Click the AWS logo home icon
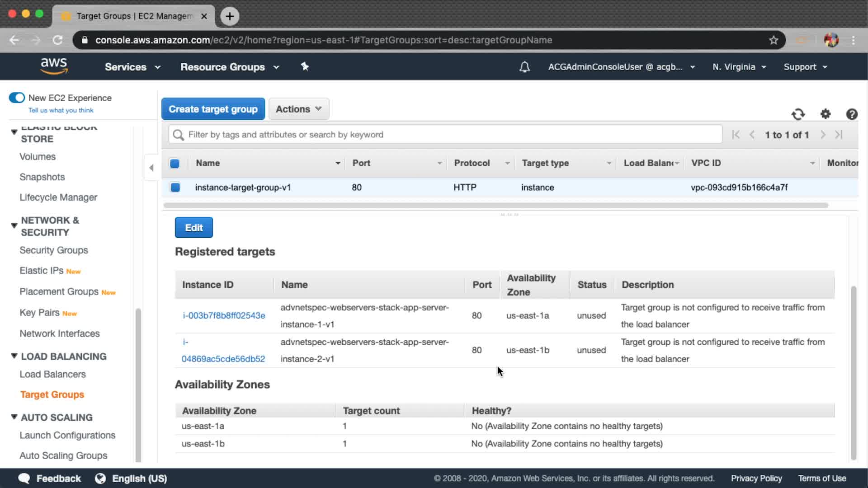Screen dimensions: 868x488 [54, 66]
